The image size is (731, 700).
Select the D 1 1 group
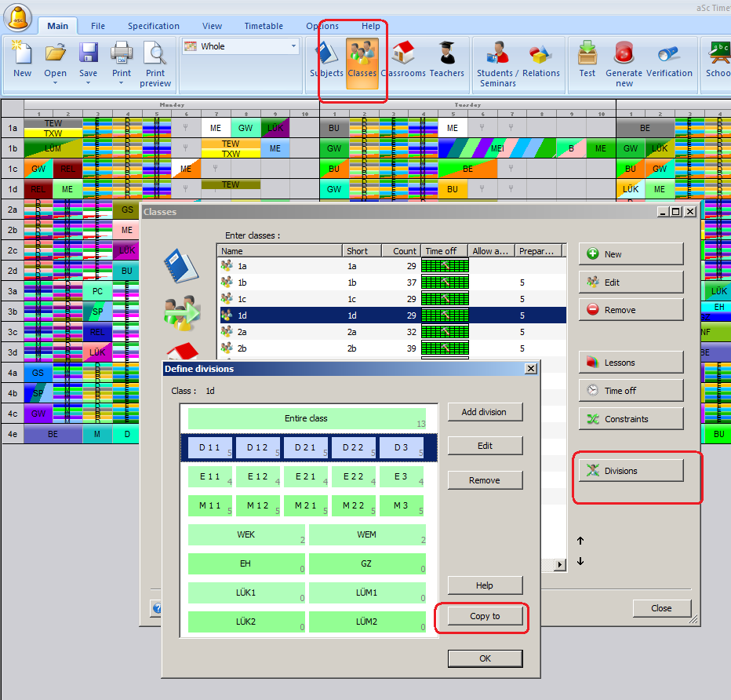coord(209,447)
